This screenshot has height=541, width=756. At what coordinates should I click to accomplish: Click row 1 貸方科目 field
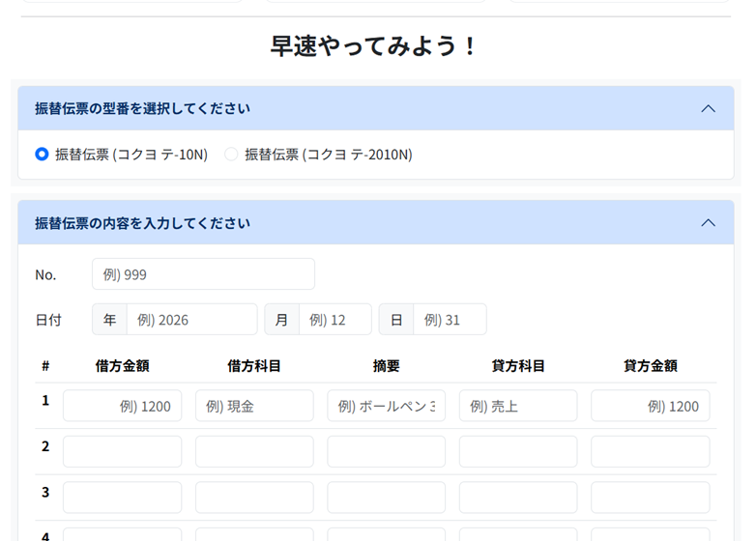[x=518, y=406]
